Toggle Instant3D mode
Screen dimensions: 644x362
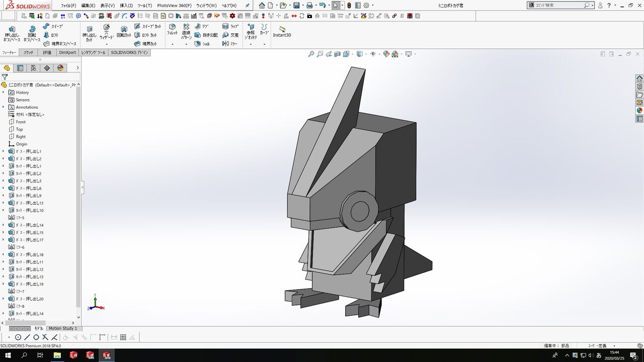click(282, 32)
